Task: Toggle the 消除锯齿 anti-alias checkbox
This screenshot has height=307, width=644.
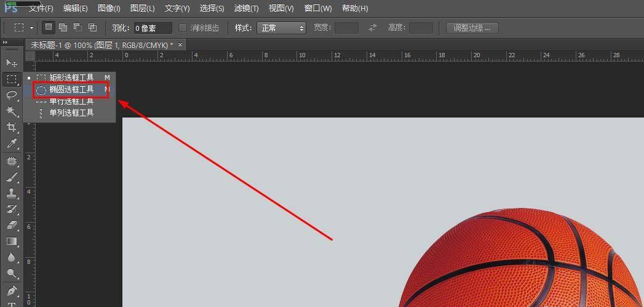Action: click(x=183, y=28)
